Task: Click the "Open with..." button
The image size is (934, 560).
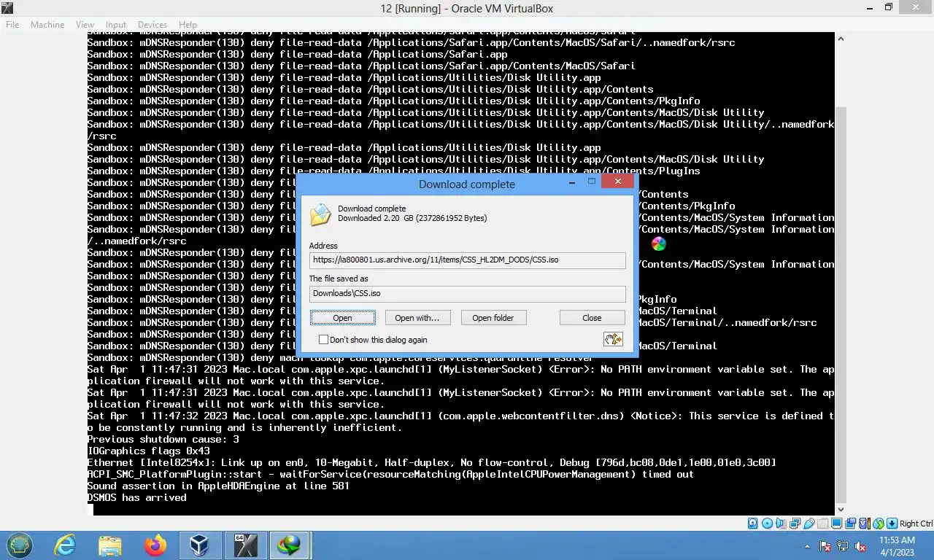Action: point(417,318)
